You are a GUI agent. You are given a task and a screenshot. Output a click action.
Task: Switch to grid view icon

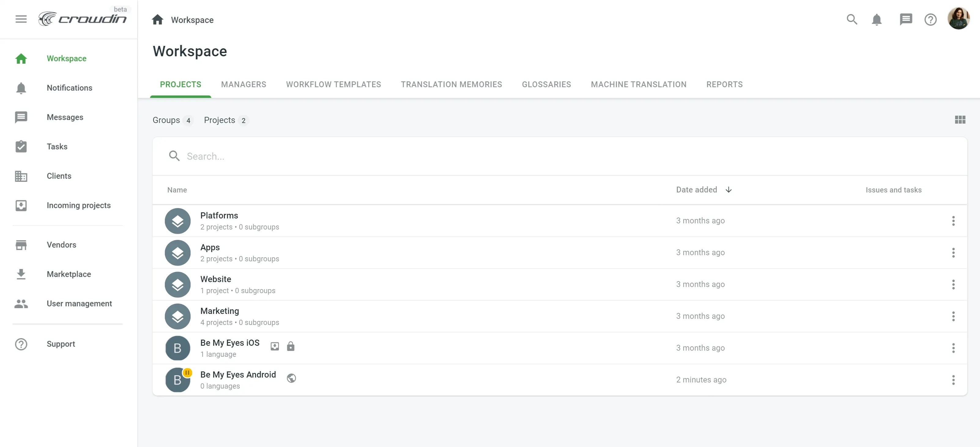960,120
